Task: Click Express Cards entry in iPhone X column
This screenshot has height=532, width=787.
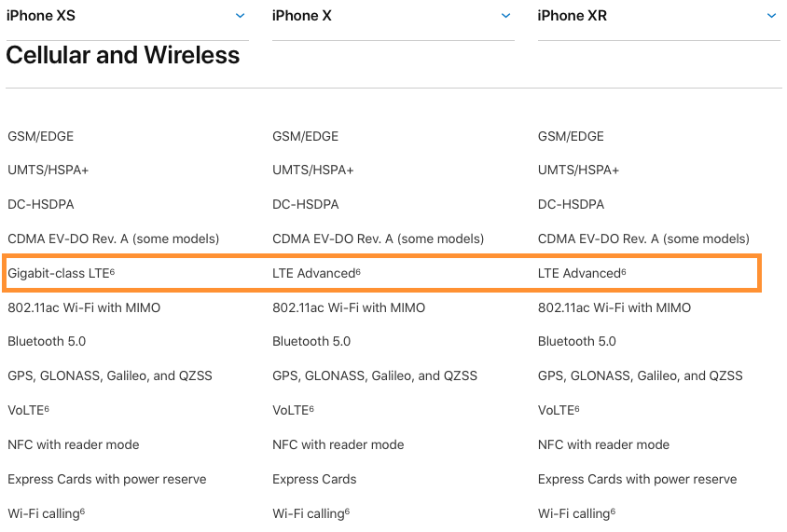Action: click(314, 479)
